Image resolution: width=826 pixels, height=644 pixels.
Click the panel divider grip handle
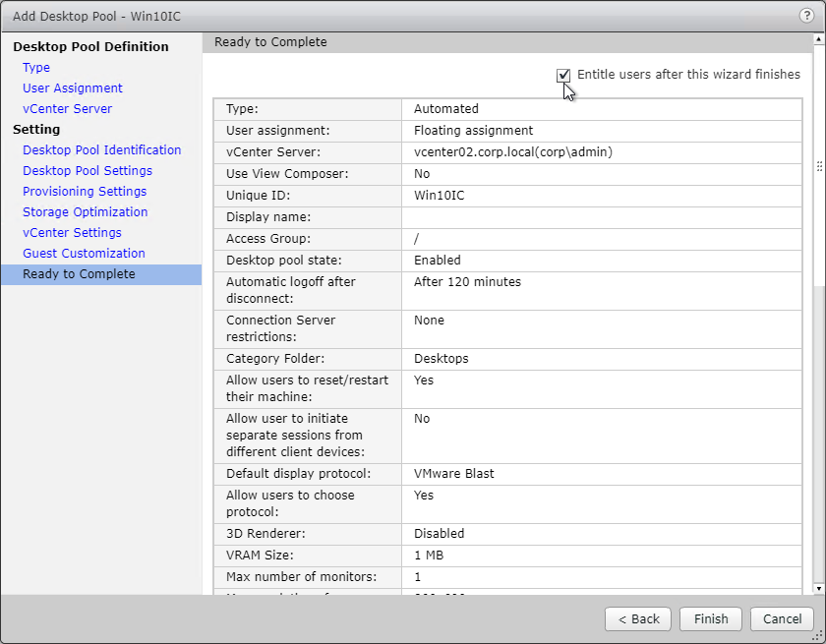tap(820, 166)
